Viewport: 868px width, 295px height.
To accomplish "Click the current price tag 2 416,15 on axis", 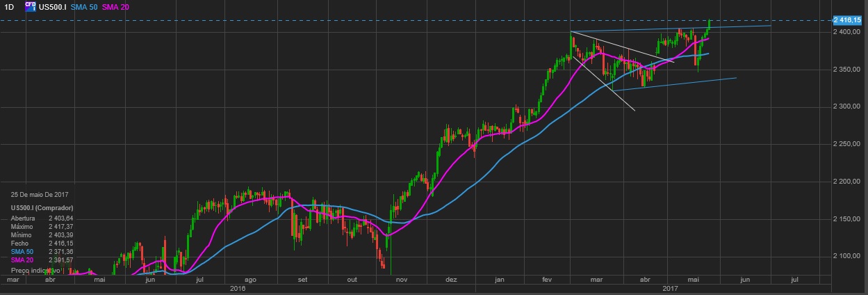I will (x=848, y=20).
